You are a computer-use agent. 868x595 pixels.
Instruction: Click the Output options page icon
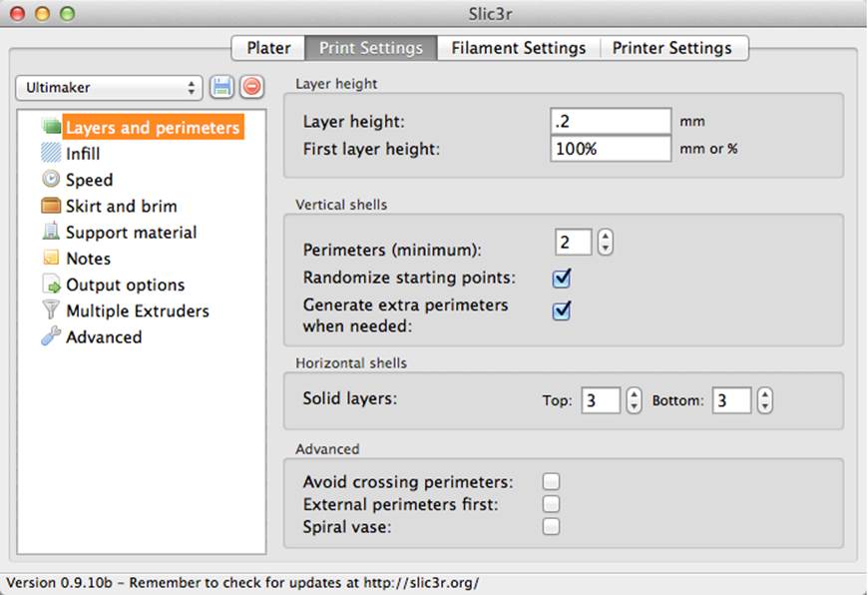coord(52,284)
